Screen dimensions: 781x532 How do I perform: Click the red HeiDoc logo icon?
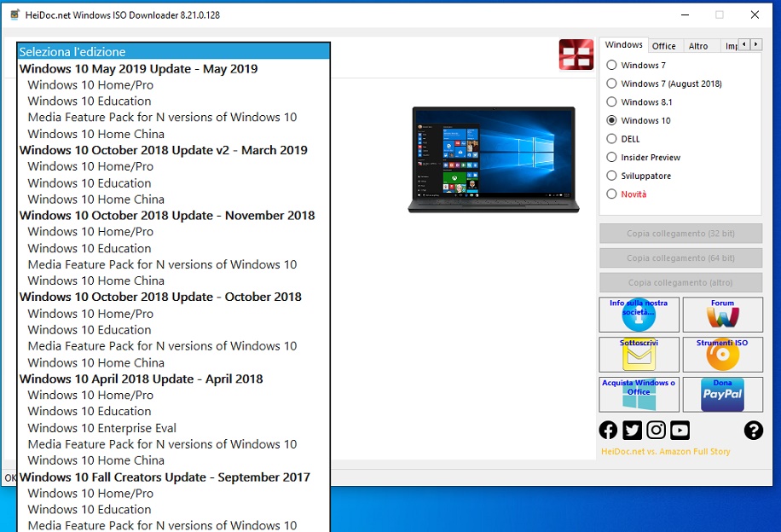[576, 55]
